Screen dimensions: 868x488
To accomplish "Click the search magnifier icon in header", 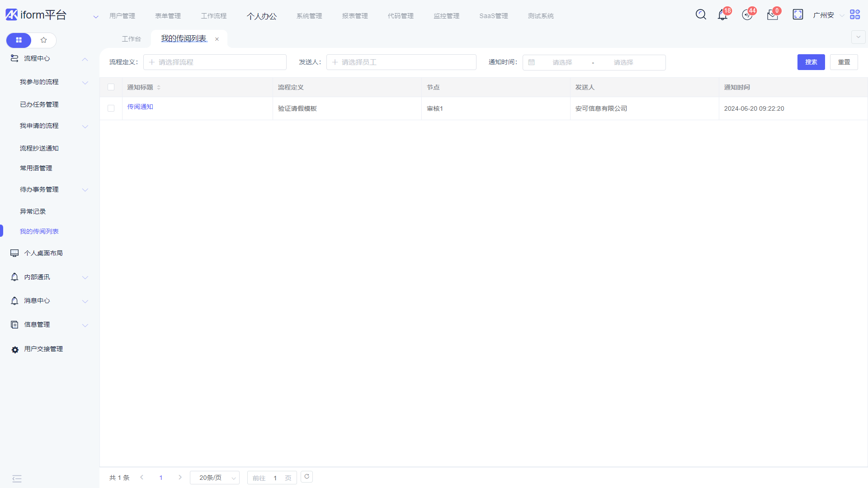I will coord(701,14).
